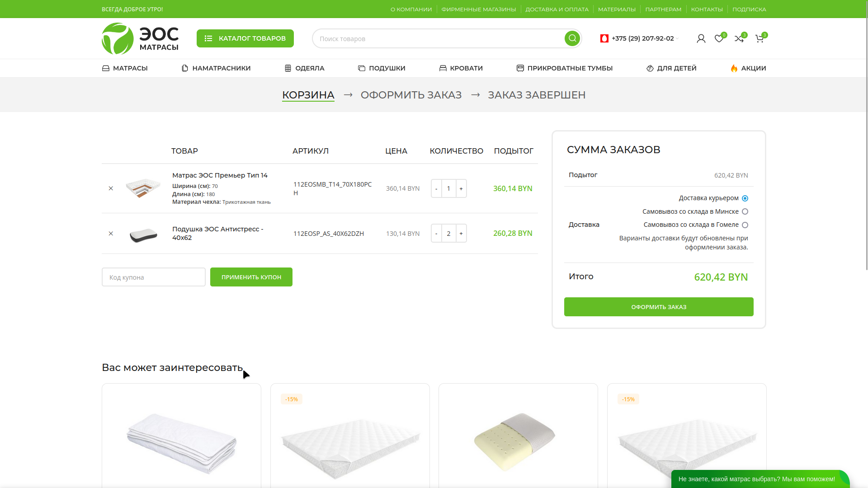868x488 pixels.
Task: Decrease quantity of the Премьер mattress
Action: [x=436, y=189]
